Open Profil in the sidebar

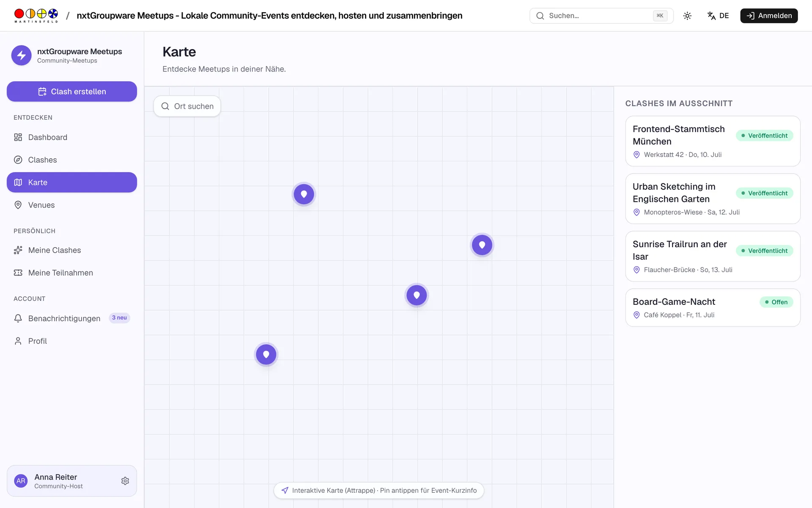click(72, 341)
